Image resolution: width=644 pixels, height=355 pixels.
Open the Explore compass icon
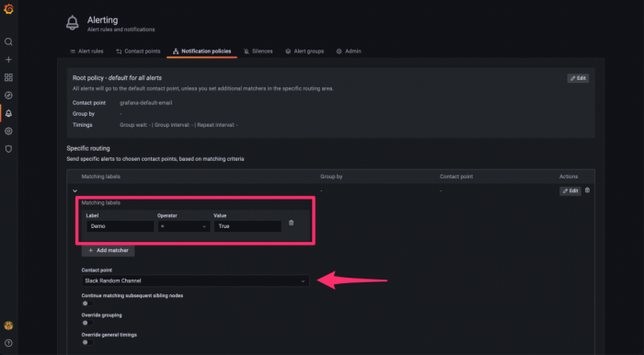[8, 96]
